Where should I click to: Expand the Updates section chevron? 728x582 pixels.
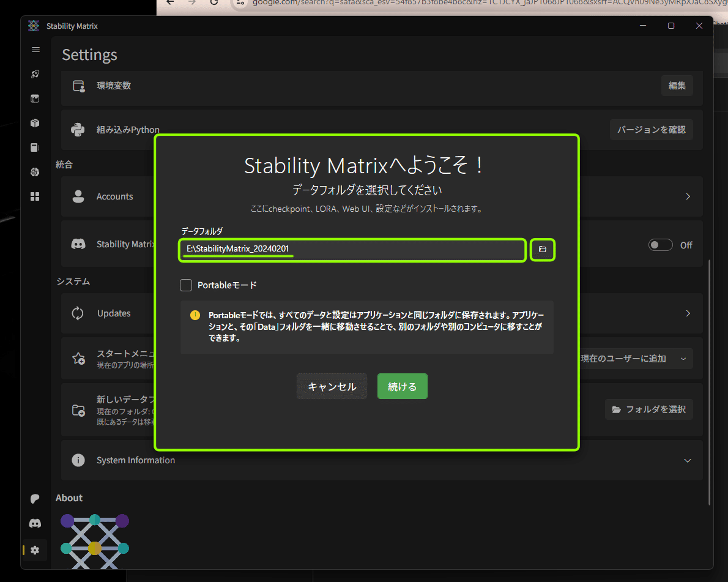[x=687, y=313]
